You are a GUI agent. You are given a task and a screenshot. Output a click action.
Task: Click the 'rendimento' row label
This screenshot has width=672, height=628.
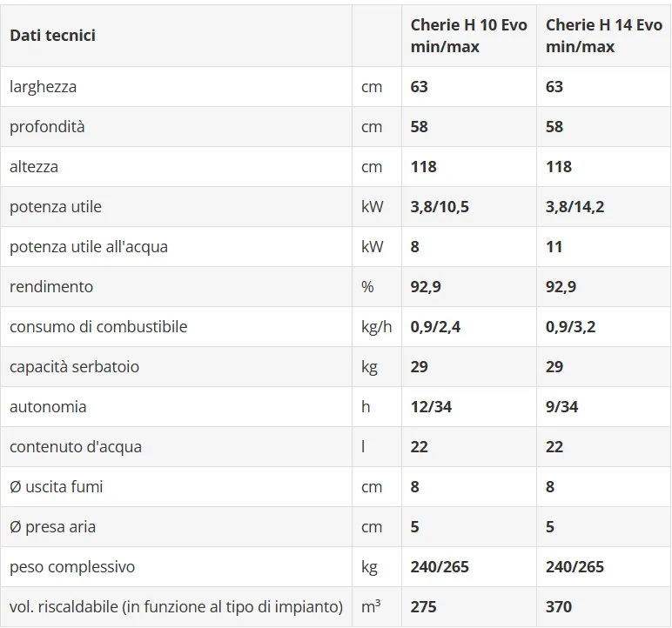pyautogui.click(x=51, y=287)
